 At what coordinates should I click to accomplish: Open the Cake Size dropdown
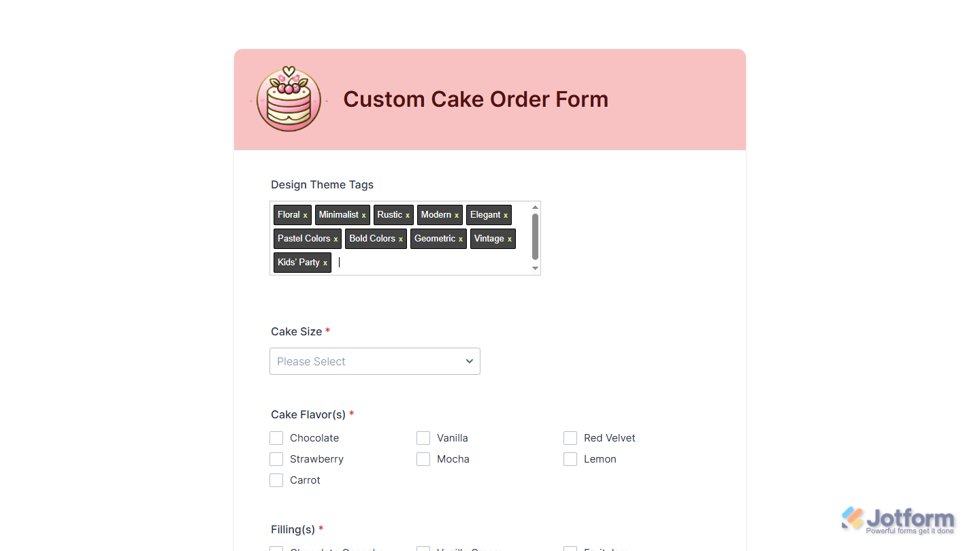374,361
